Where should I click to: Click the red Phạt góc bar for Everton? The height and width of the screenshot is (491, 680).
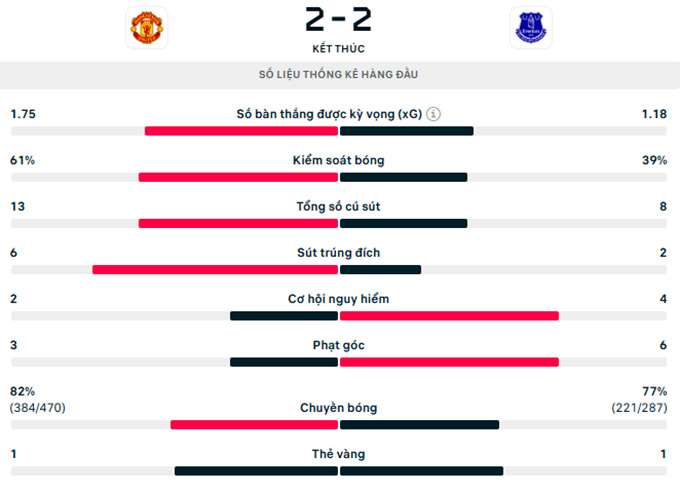(449, 362)
